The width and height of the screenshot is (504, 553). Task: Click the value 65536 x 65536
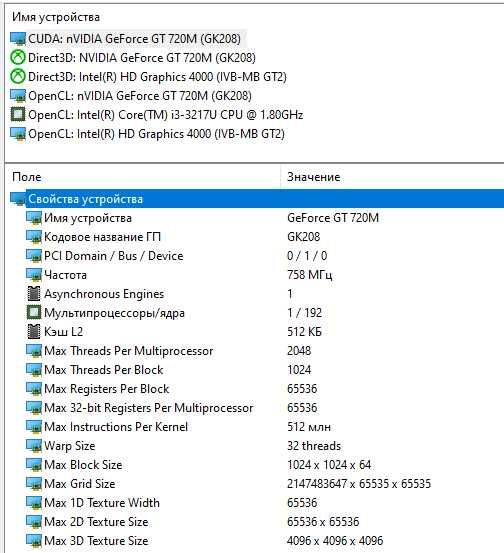click(x=323, y=522)
